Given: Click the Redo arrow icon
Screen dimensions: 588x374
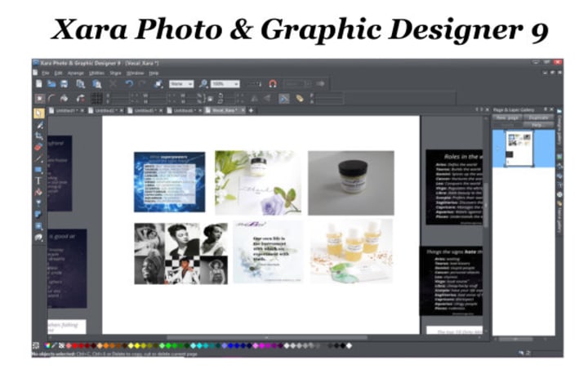Looking at the screenshot, I should click(x=142, y=83).
